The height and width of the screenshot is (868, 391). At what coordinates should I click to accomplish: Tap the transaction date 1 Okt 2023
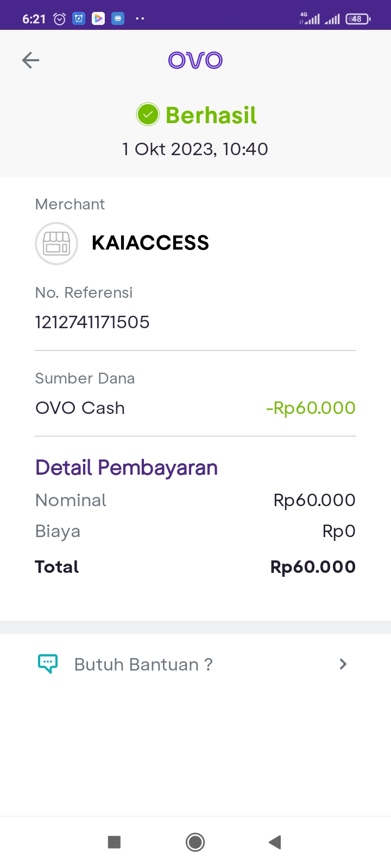[195, 149]
